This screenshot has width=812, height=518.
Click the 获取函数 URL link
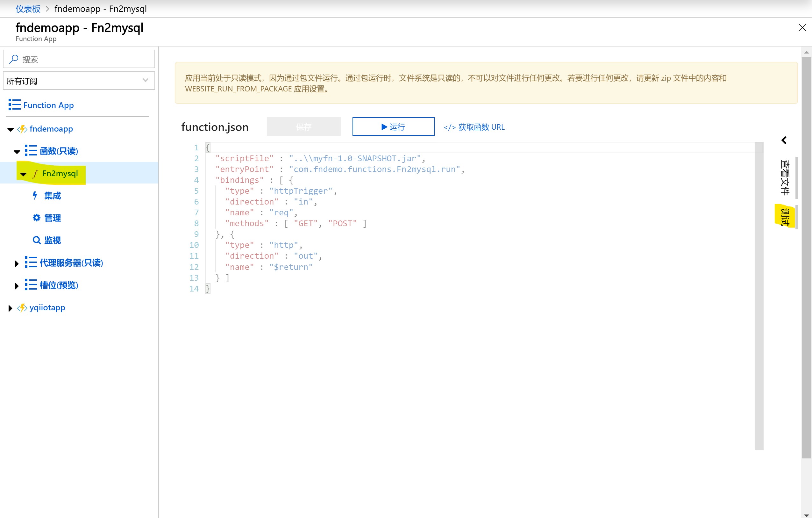point(474,127)
